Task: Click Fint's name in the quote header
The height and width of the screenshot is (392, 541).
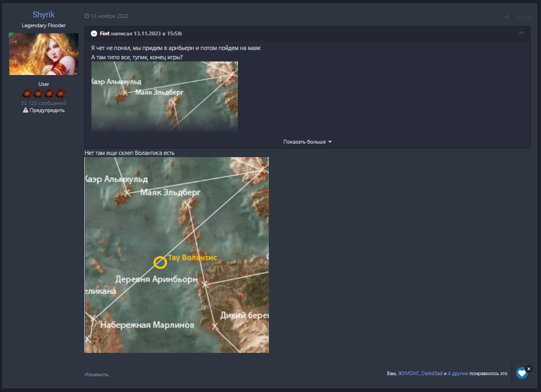Action: (x=104, y=34)
